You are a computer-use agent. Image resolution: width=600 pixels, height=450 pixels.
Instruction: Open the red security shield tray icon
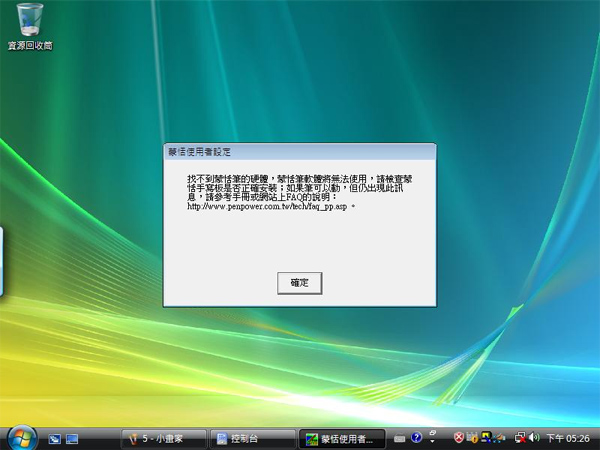(x=459, y=437)
